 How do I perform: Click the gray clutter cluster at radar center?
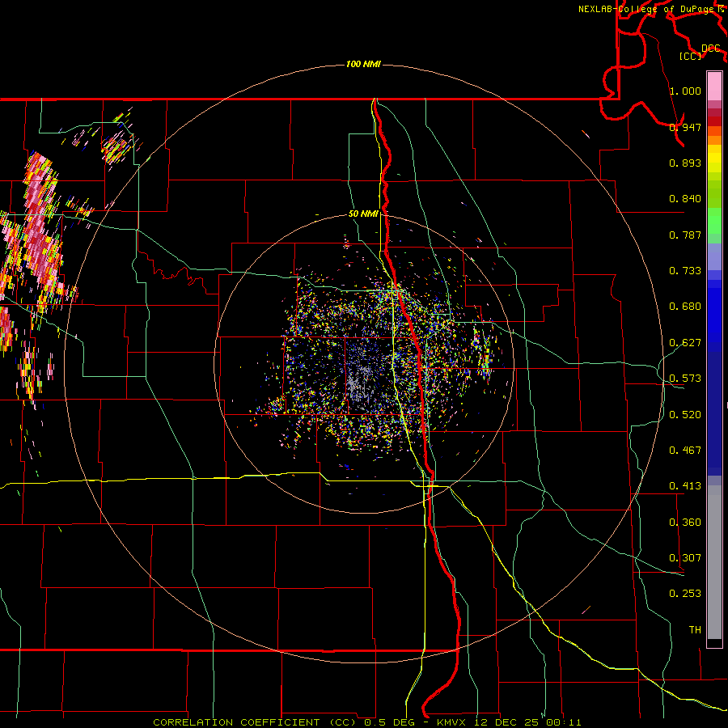coord(361,383)
